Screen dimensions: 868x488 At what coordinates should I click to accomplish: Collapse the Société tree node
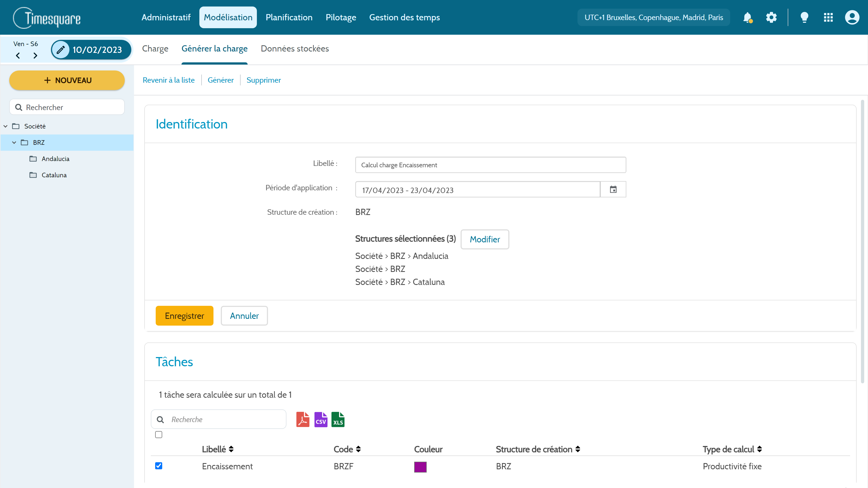pyautogui.click(x=5, y=126)
